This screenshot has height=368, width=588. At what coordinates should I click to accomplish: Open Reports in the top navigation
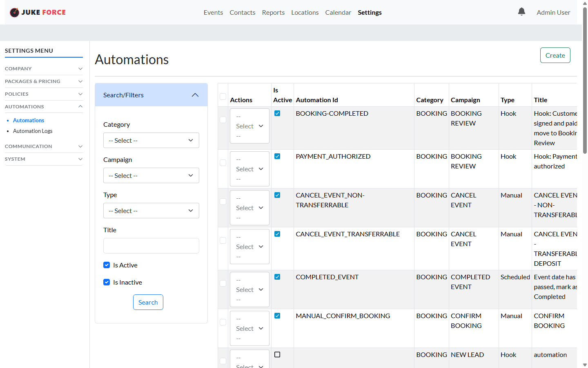tap(273, 13)
